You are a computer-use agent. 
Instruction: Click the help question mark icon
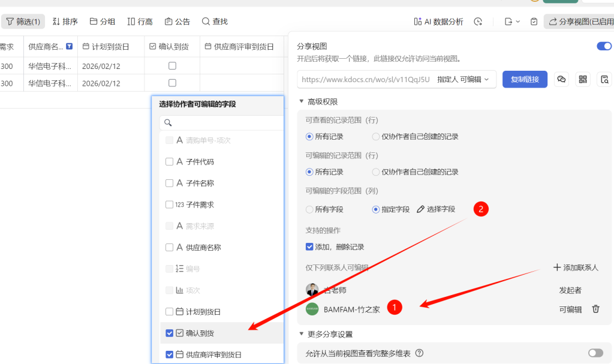click(419, 353)
